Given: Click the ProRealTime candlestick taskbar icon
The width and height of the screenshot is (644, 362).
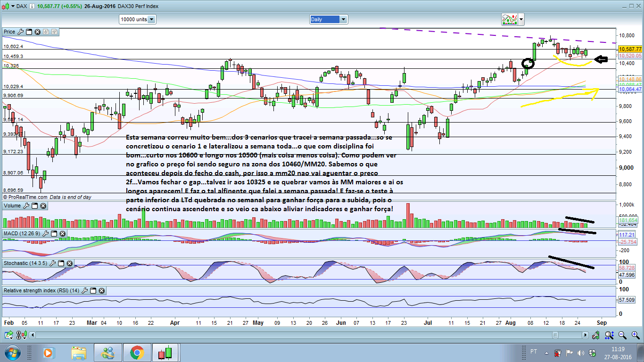Looking at the screenshot, I should click(165, 352).
